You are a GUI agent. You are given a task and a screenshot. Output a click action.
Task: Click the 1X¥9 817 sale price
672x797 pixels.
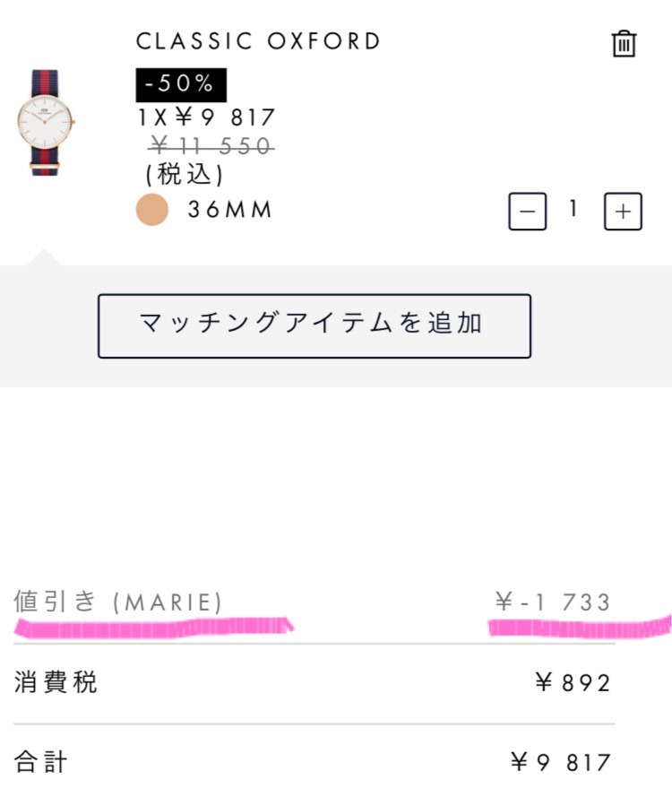tap(206, 117)
